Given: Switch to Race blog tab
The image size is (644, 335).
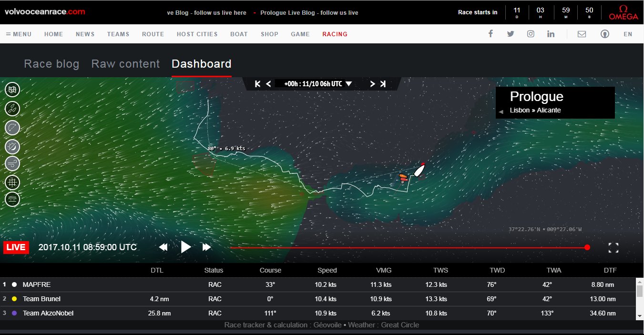Looking at the screenshot, I should 51,64.
